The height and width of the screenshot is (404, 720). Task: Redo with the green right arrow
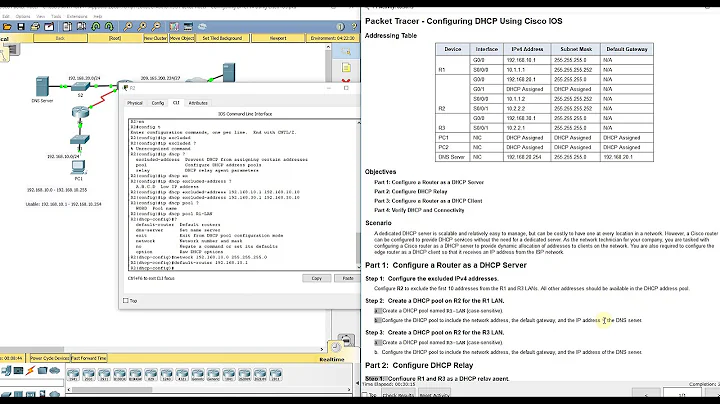point(109,27)
